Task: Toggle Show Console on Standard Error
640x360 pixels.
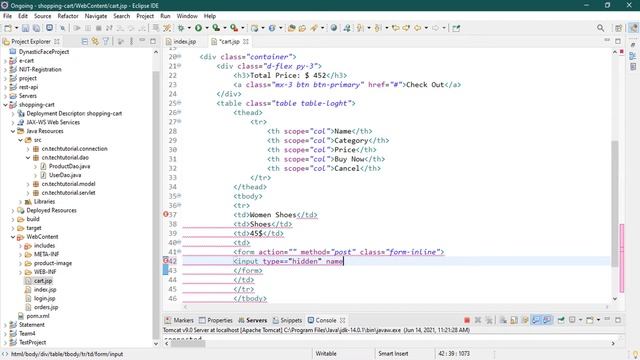Action: point(547,320)
